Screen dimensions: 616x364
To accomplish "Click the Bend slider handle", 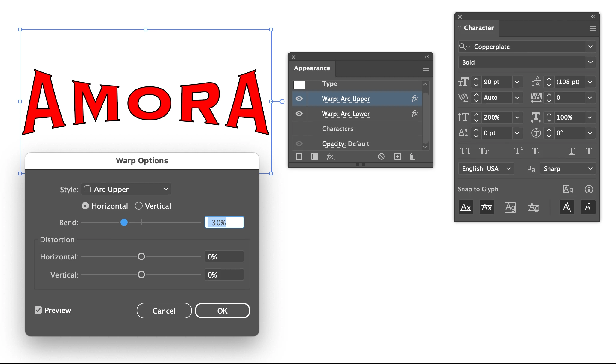I will pos(124,223).
